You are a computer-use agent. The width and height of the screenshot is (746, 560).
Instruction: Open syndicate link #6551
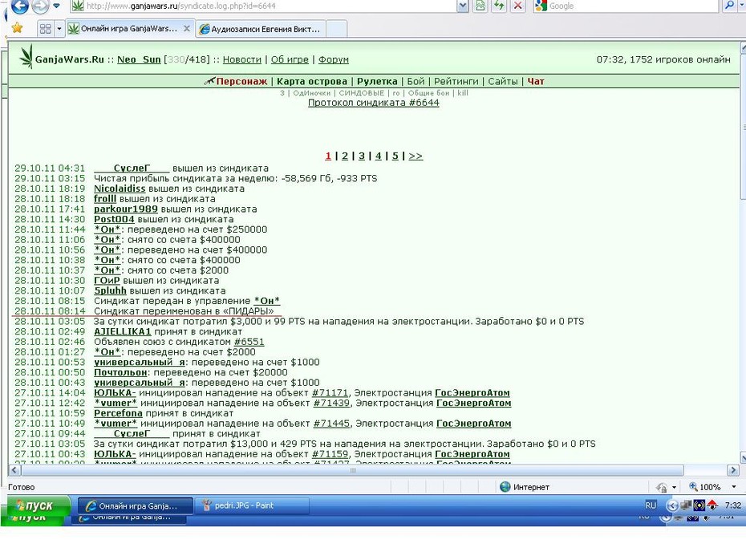click(x=249, y=342)
